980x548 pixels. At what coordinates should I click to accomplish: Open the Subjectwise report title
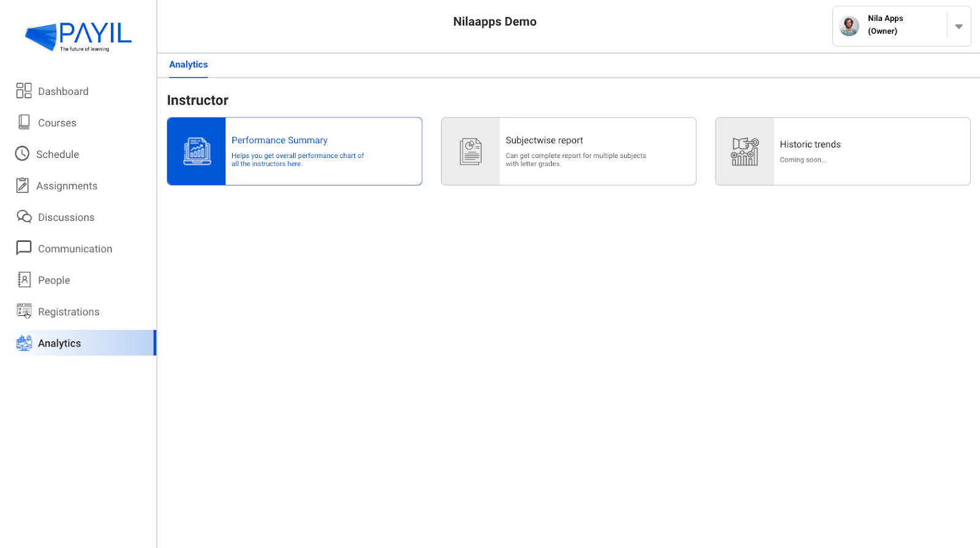[544, 140]
